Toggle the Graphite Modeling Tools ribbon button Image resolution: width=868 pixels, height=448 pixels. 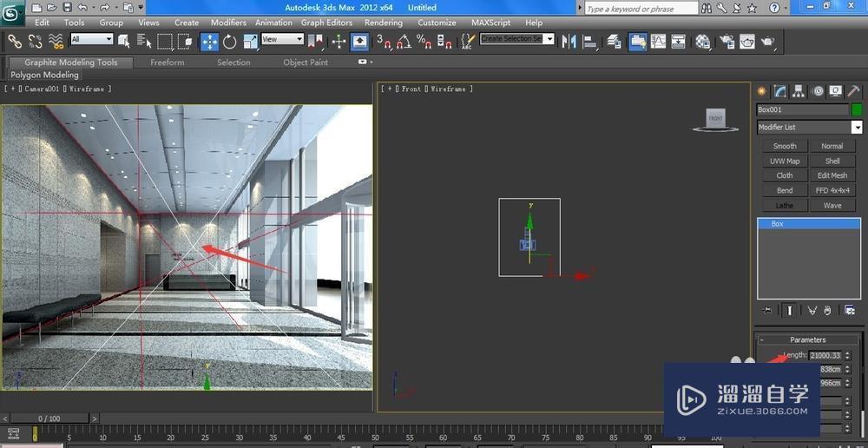pyautogui.click(x=638, y=42)
